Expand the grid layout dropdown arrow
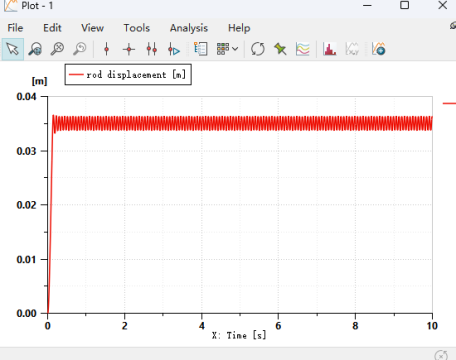The height and width of the screenshot is (360, 456). (x=235, y=49)
